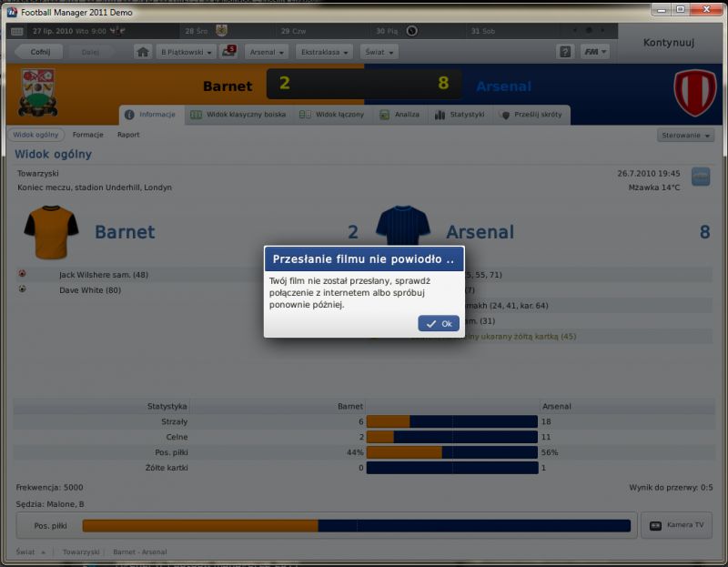
Task: Click the Arsenal navy kit shirt
Action: coord(403,226)
